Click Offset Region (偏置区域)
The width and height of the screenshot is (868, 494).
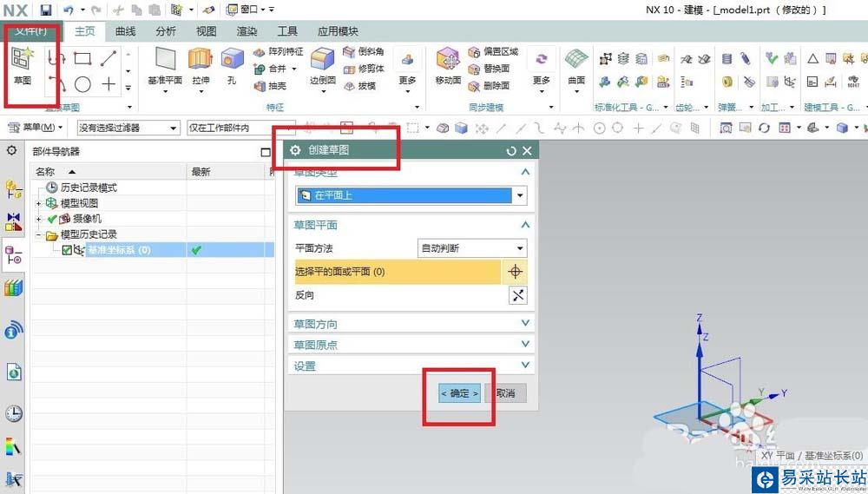click(493, 51)
